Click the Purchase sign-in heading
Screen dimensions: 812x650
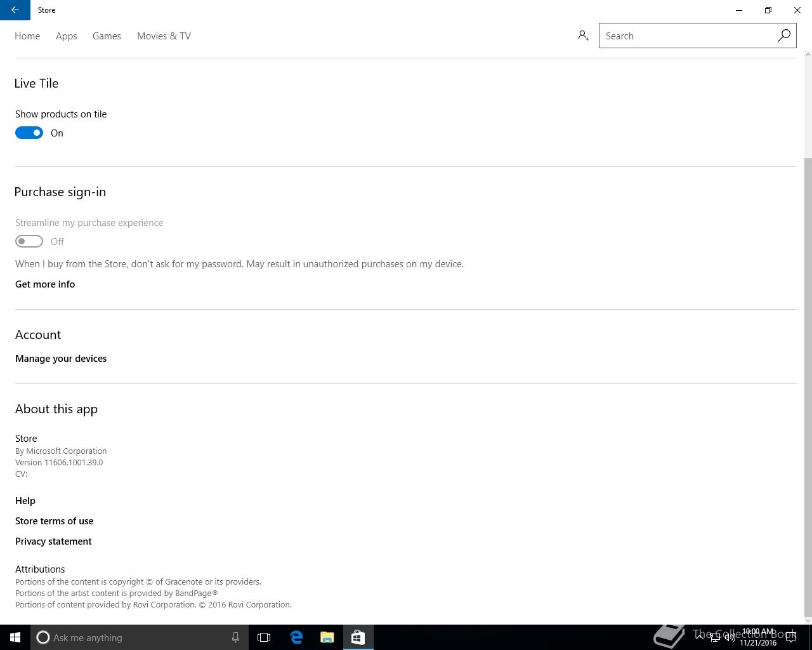click(60, 192)
